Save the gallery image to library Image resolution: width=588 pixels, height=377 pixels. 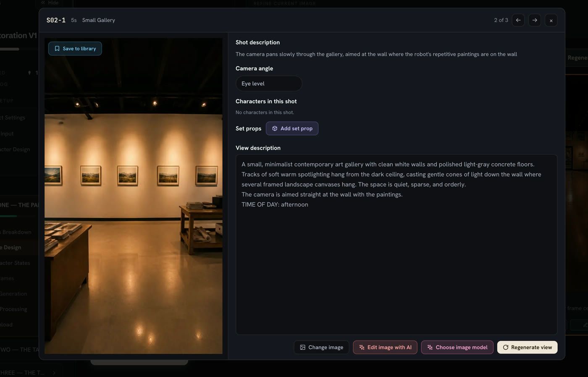tap(75, 49)
